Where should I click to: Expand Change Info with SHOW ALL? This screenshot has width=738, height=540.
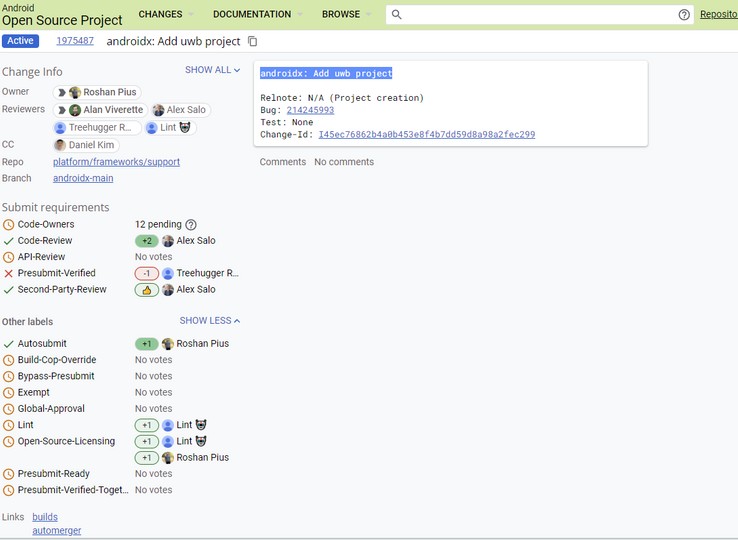point(213,70)
